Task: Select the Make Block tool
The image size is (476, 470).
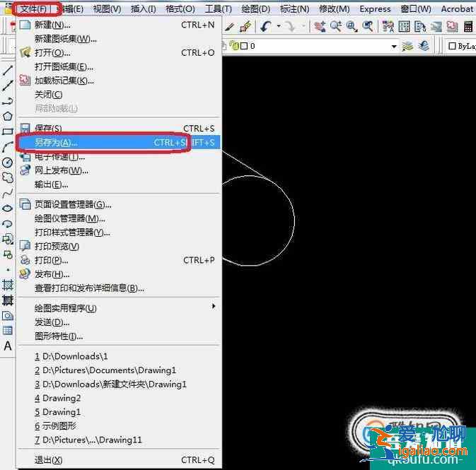Action: 7,254
